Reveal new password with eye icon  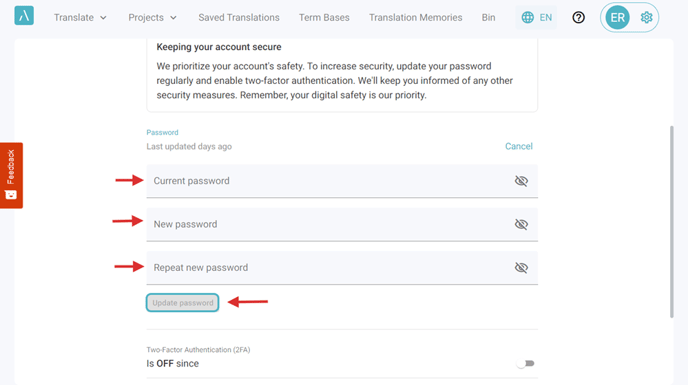click(x=521, y=224)
